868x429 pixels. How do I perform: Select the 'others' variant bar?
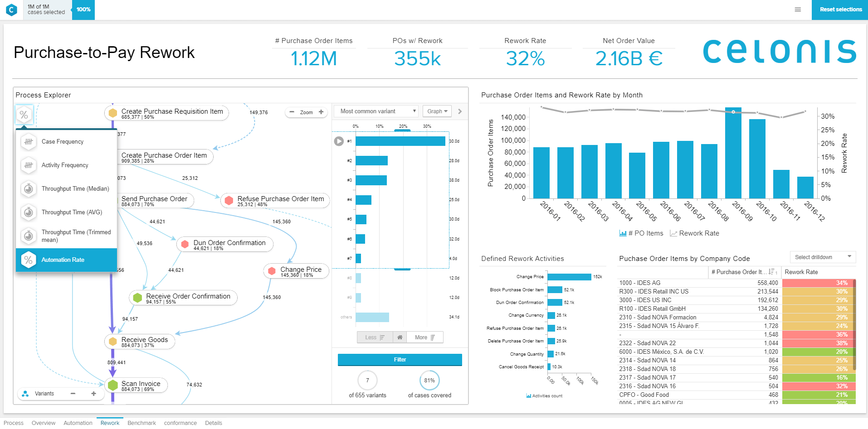click(372, 317)
